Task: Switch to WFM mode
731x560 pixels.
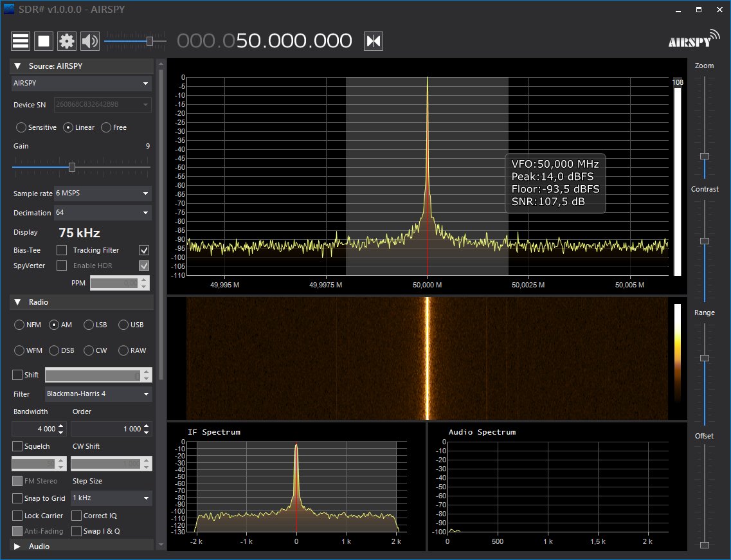Action: coord(20,350)
